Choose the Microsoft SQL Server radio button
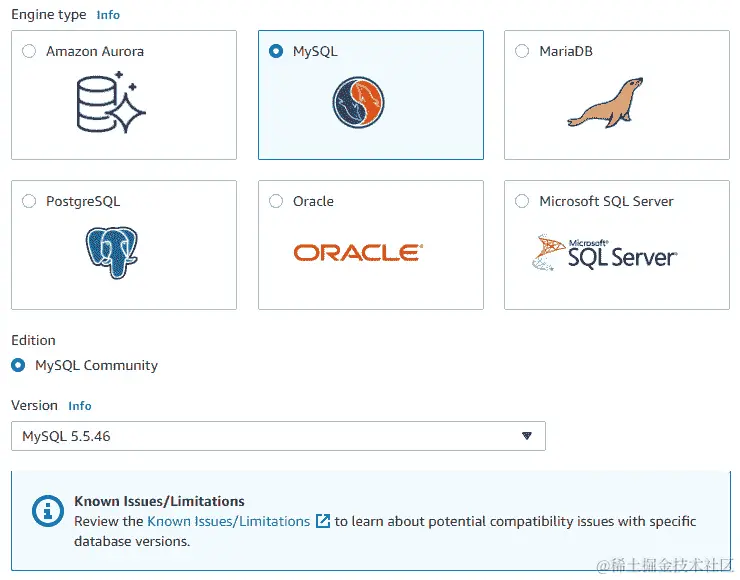This screenshot has height=580, width=740. coord(522,201)
